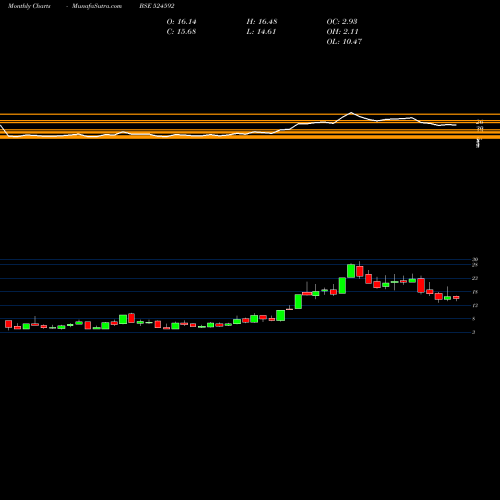Click the 'OH: 2.11' value
The image size is (500, 500).
coord(342,32)
